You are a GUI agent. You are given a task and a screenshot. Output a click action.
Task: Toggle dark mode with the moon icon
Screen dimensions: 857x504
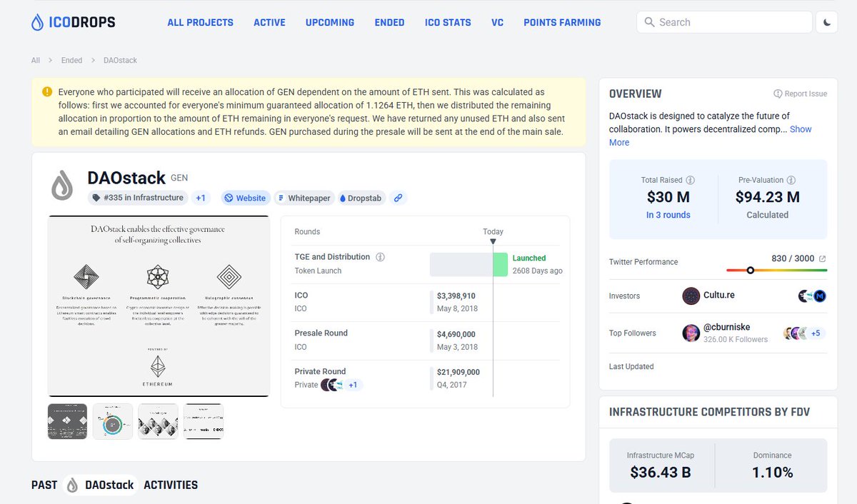827,22
